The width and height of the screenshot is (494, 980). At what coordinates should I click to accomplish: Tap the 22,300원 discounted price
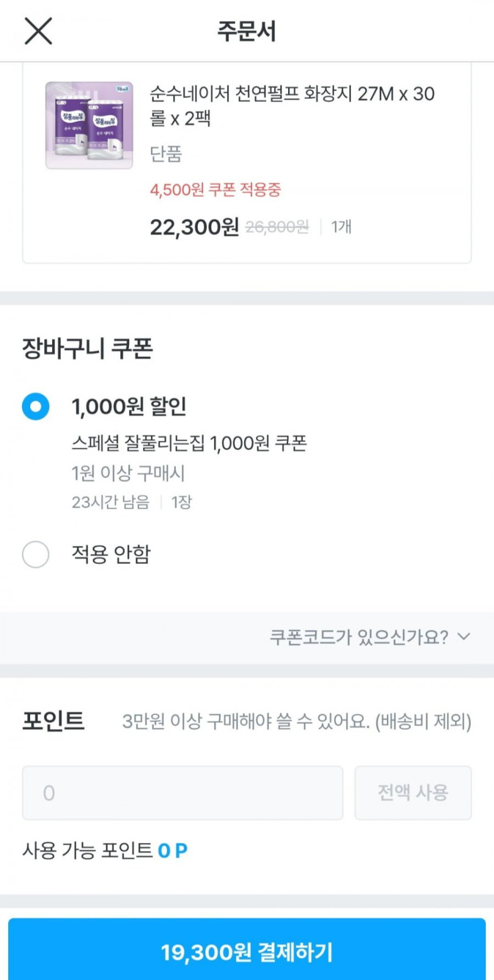pos(194,227)
